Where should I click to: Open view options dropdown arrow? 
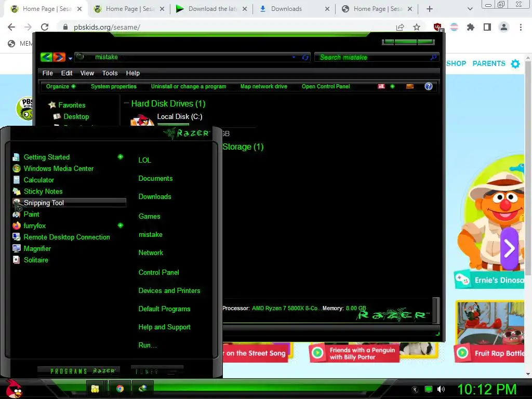click(393, 86)
